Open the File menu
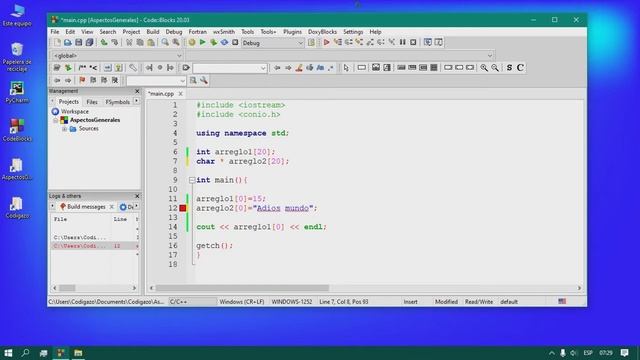 point(55,32)
